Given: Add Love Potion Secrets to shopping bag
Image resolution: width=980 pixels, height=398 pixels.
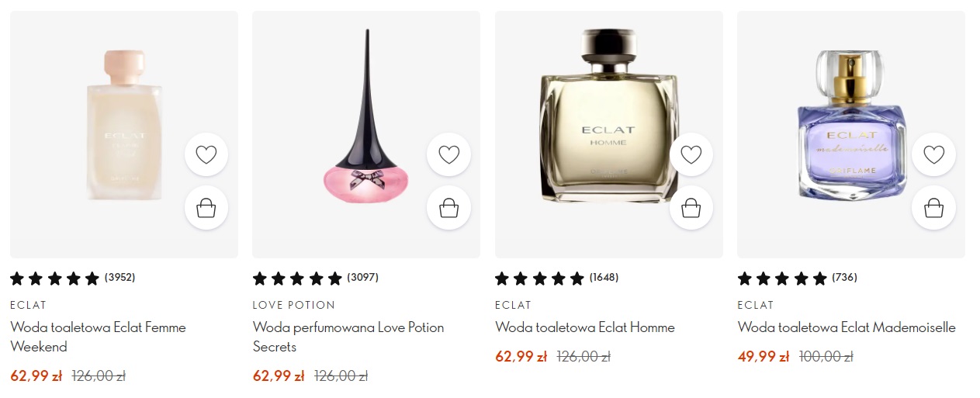Looking at the screenshot, I should (x=448, y=207).
